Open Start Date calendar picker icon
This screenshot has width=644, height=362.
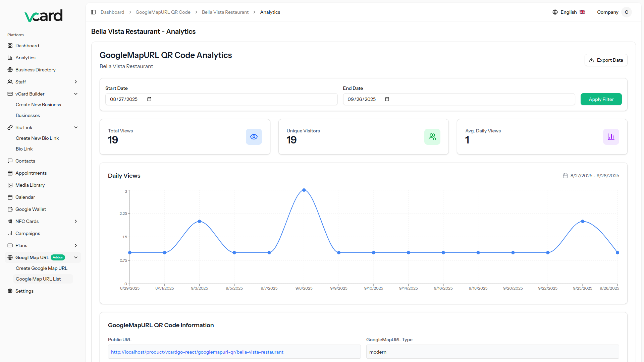tap(149, 99)
